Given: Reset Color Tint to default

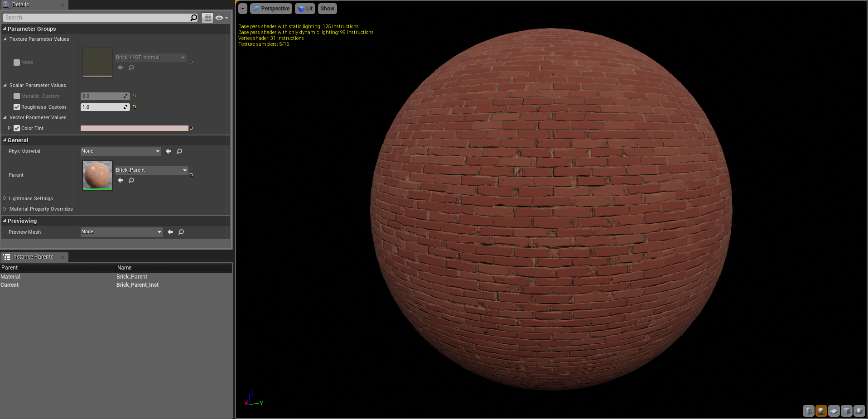Looking at the screenshot, I should click(x=191, y=128).
